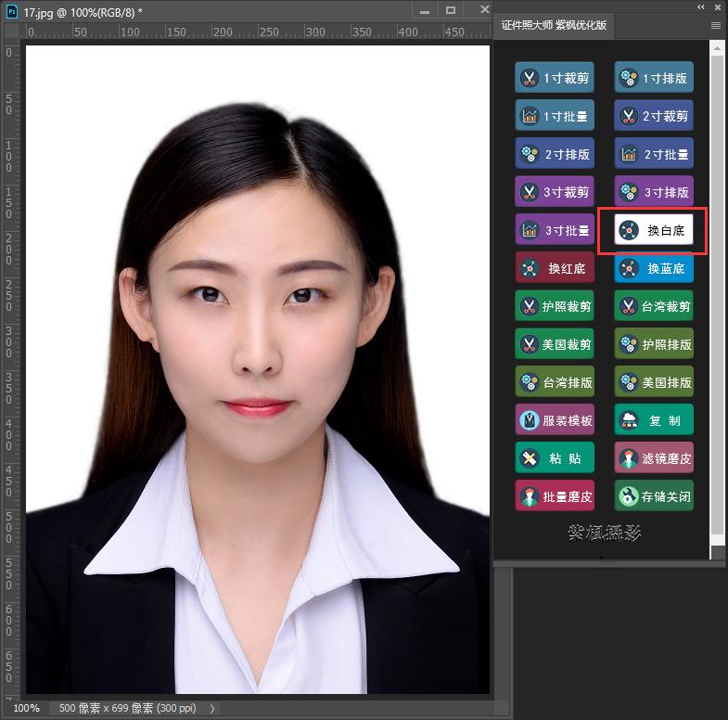Click the gears icon on 3寸排版

pyautogui.click(x=629, y=191)
